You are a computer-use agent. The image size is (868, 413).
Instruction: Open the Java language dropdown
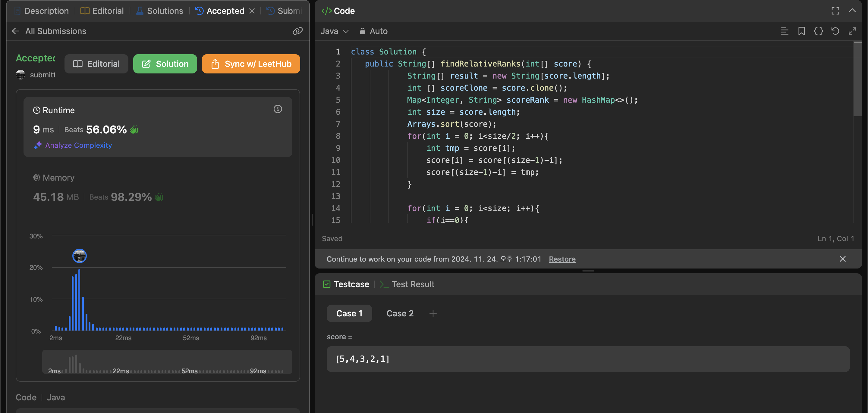(x=334, y=31)
